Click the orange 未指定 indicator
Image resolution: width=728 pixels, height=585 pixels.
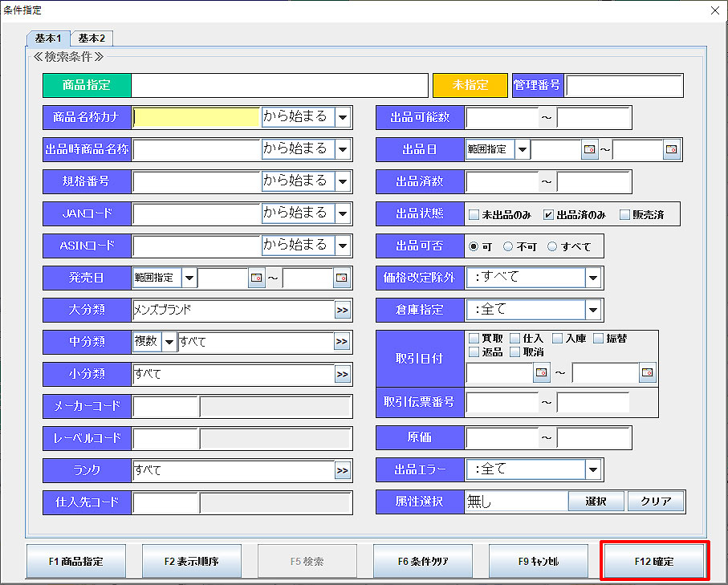pyautogui.click(x=470, y=85)
